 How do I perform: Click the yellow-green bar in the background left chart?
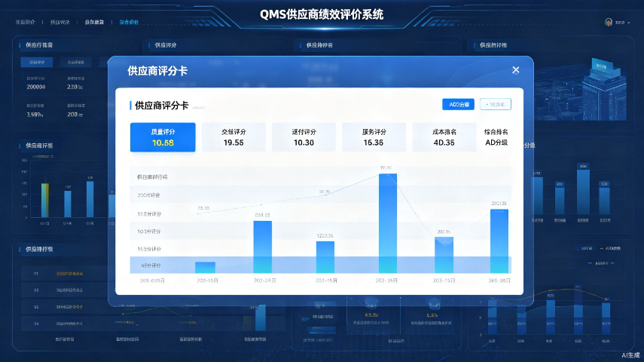coord(44,201)
